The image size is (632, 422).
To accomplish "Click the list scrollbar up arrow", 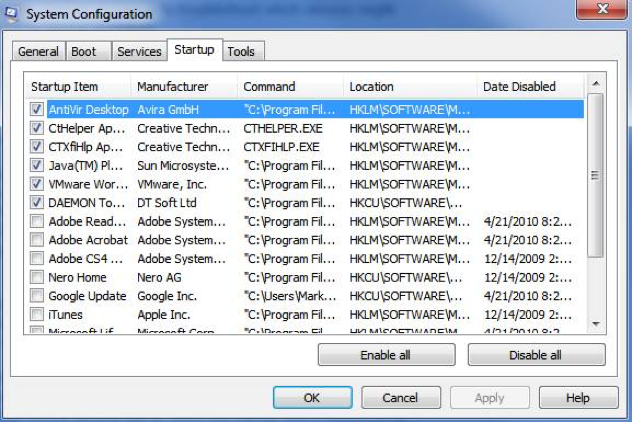I will coord(596,83).
